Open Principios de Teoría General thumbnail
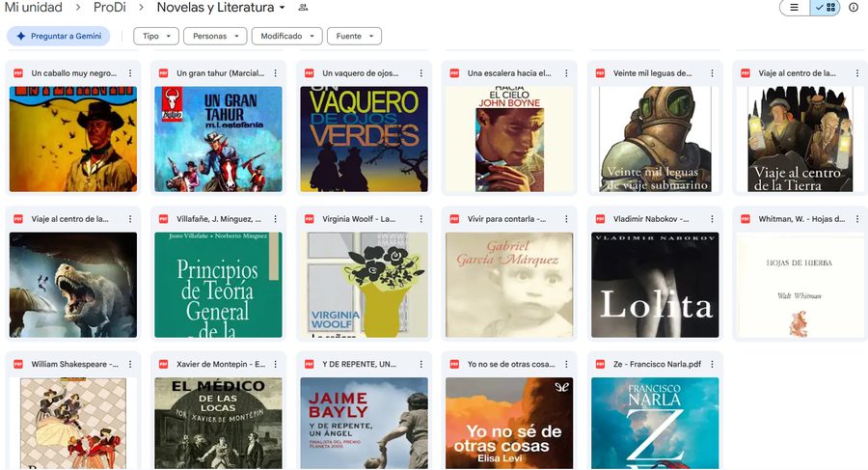Image resolution: width=868 pixels, height=470 pixels. coord(218,285)
